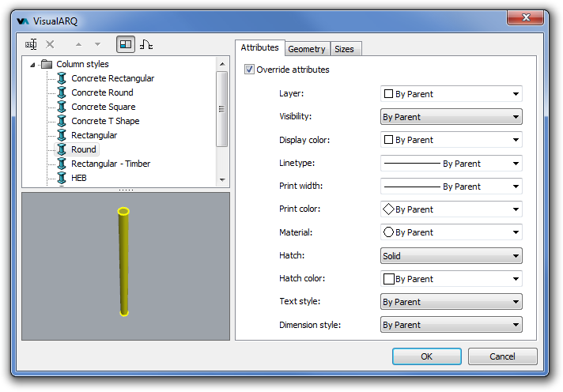Open the Material dropdown
Viewport: 563px width, 392px height.
(451, 232)
